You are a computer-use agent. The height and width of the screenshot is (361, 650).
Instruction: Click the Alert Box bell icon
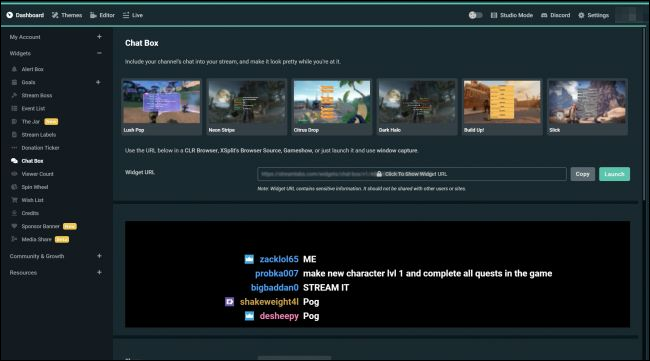coord(14,69)
